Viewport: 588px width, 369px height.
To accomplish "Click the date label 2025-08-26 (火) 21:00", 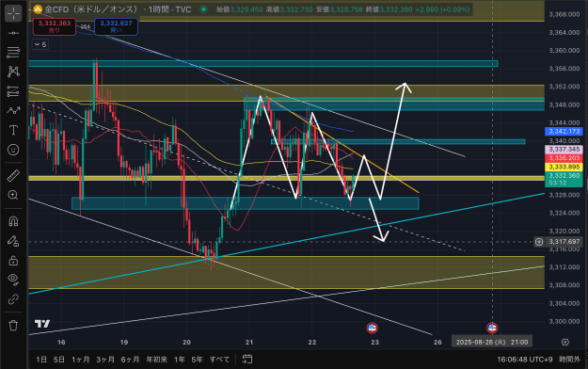I will coord(492,342).
